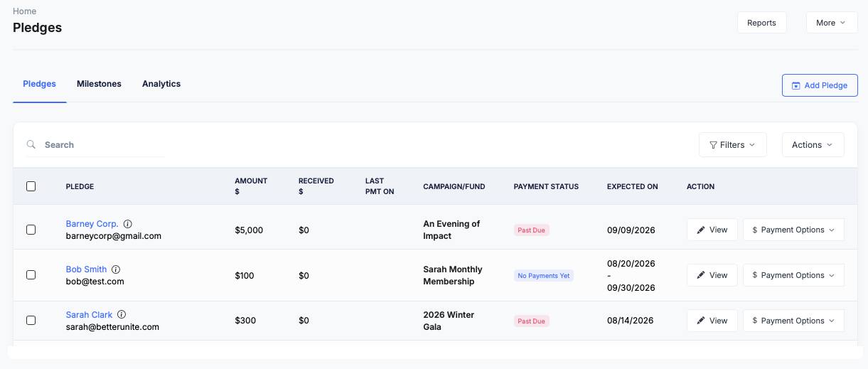This screenshot has height=369, width=868.
Task: Click the No Payments Yet badge
Action: [544, 276]
